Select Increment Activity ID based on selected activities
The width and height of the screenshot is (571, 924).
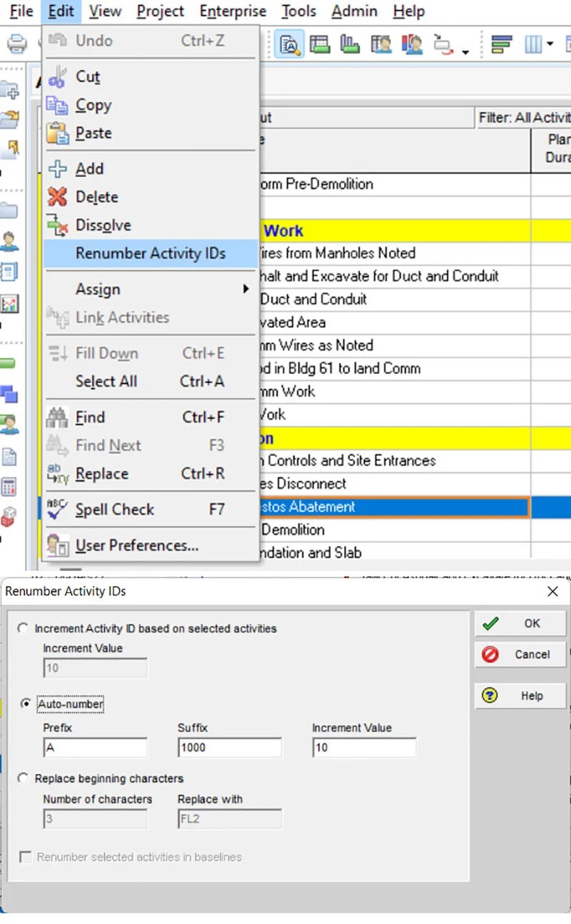pyautogui.click(x=23, y=629)
